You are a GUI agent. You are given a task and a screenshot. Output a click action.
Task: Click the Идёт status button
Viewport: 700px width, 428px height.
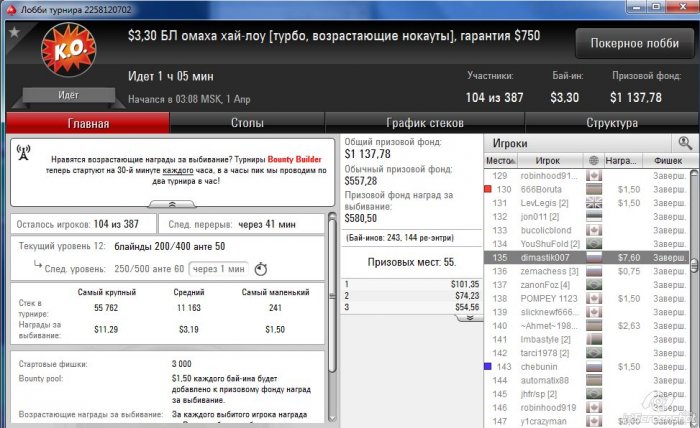(68, 95)
